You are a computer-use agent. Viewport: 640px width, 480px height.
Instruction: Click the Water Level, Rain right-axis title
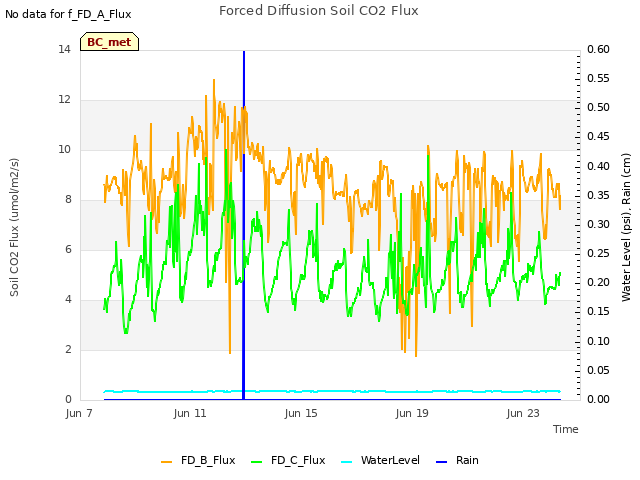(x=626, y=227)
